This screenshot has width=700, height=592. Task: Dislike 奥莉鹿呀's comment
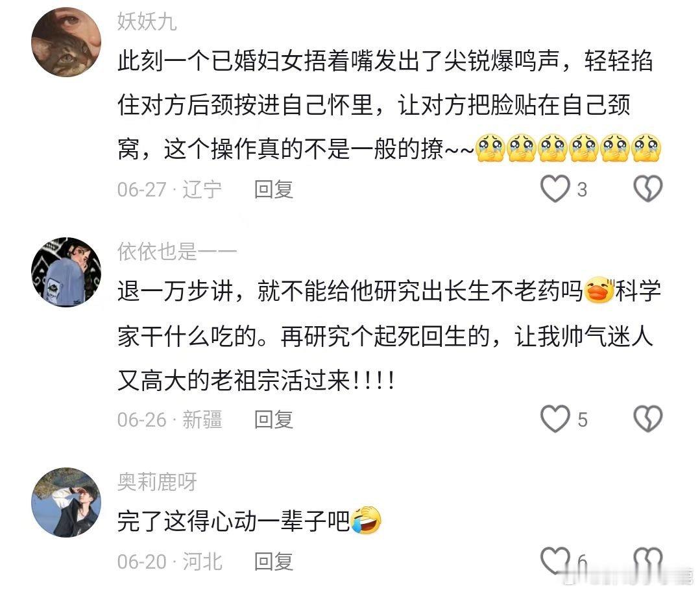tap(648, 561)
